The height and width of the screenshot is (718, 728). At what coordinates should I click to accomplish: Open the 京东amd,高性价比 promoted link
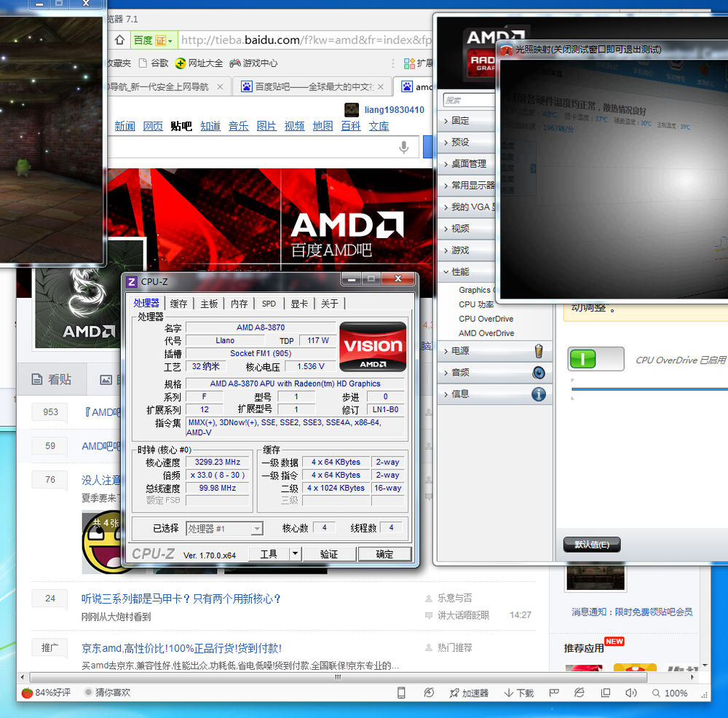(x=181, y=648)
